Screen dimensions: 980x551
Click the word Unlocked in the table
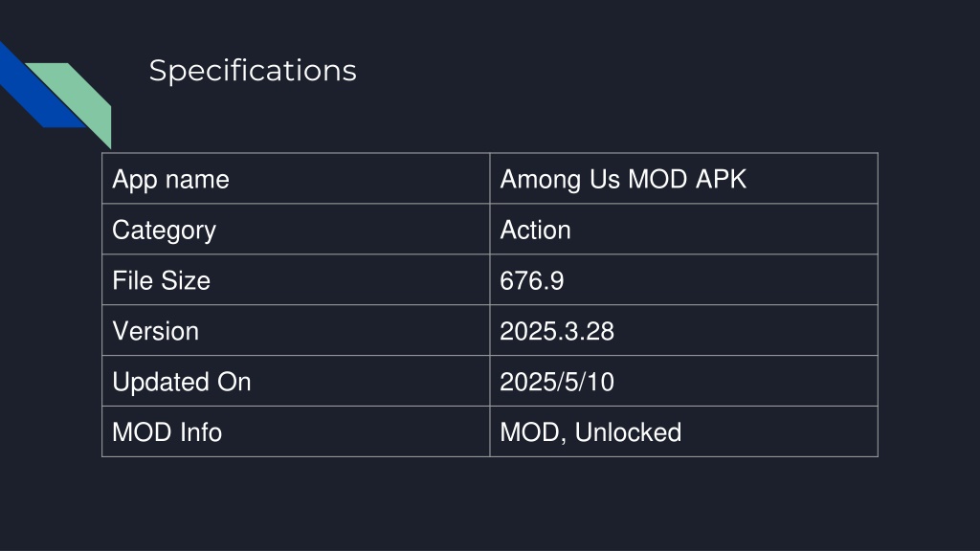click(x=628, y=432)
